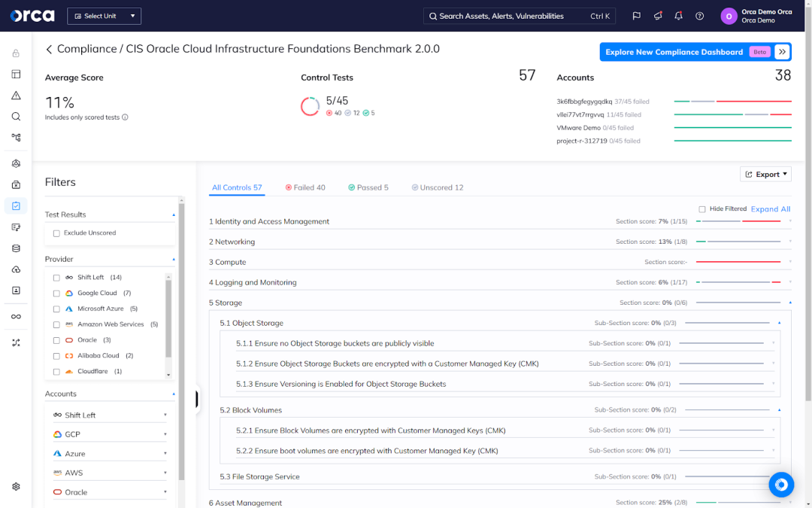Click the Control Tests progress ring
This screenshot has height=508, width=812.
311,106
